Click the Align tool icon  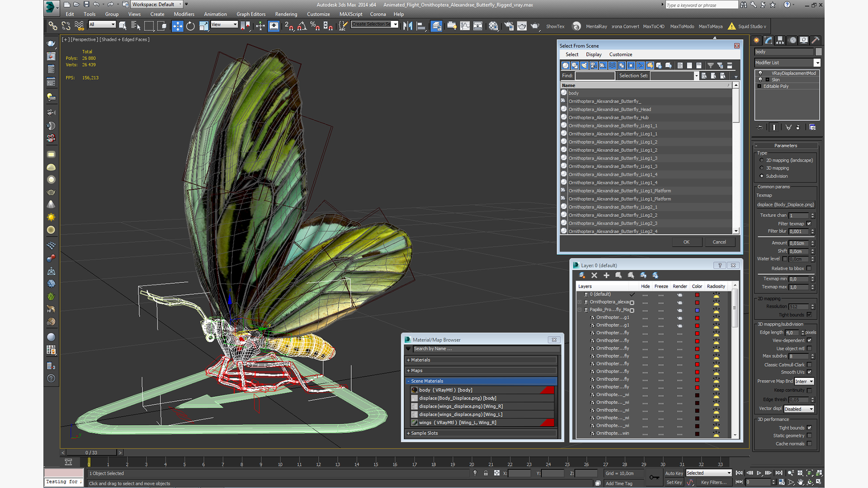[421, 26]
